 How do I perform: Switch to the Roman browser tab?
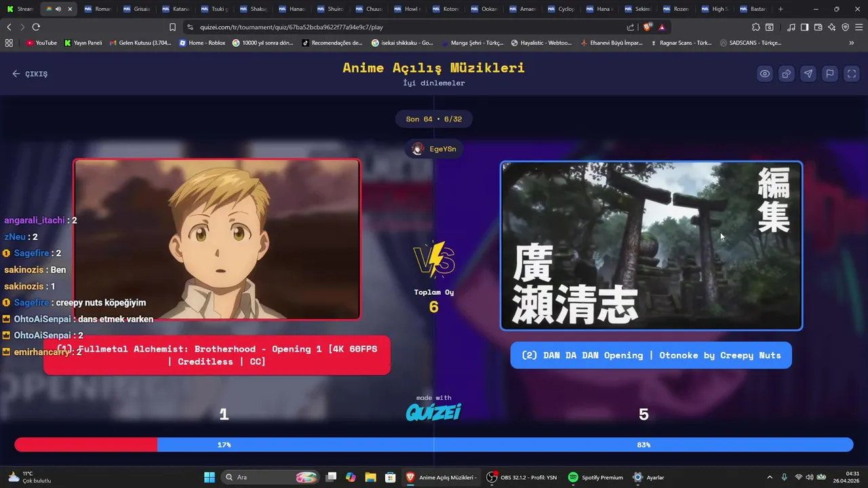[98, 9]
